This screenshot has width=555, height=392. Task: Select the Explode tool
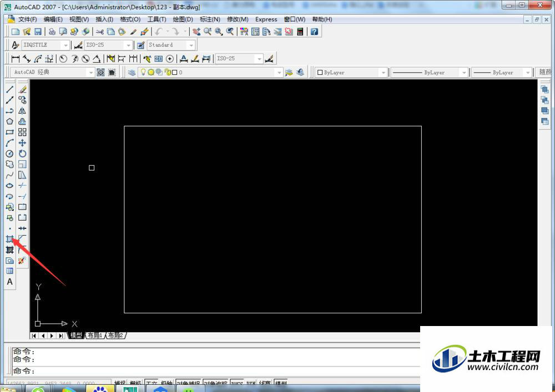(22, 261)
